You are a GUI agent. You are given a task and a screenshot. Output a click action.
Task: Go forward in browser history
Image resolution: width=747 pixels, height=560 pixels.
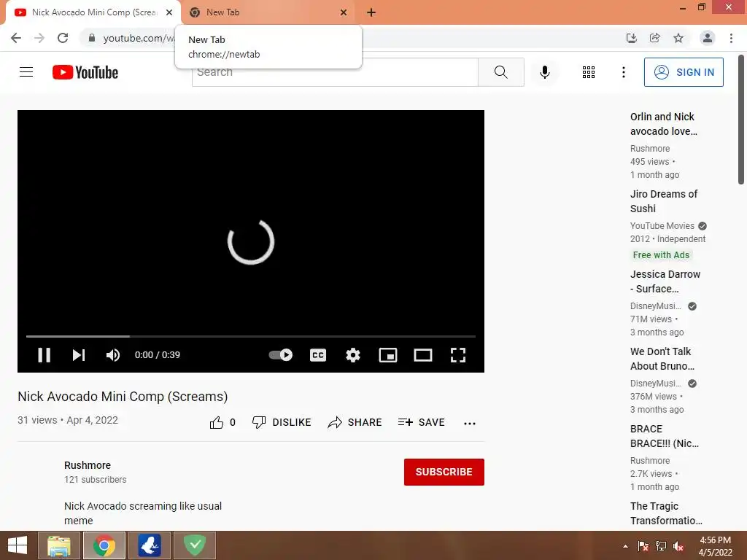pyautogui.click(x=39, y=38)
